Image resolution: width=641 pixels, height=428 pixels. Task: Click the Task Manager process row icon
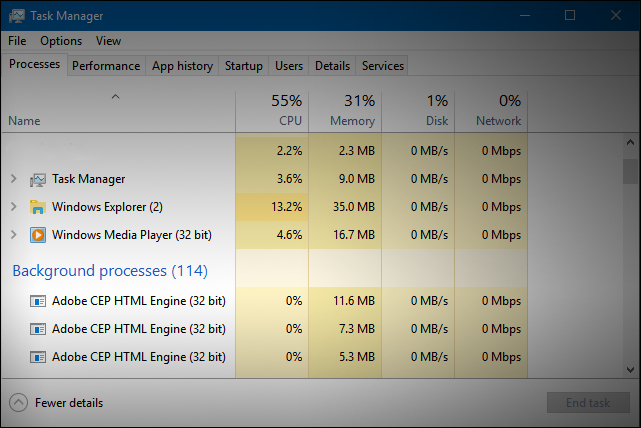pos(38,179)
